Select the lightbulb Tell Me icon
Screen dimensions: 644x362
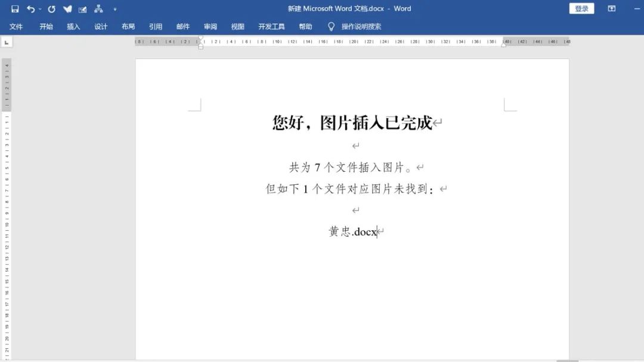coord(331,26)
